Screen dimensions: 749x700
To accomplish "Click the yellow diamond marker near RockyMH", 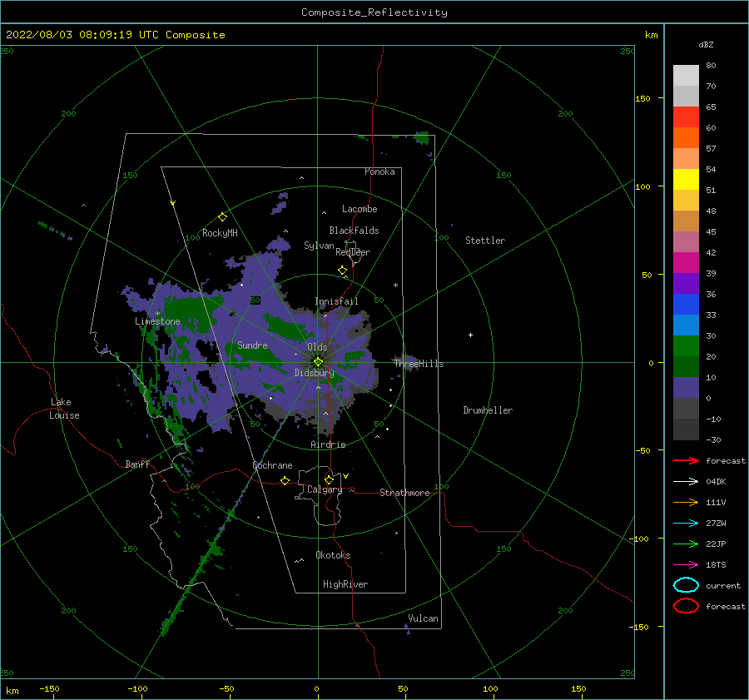I will (x=222, y=217).
